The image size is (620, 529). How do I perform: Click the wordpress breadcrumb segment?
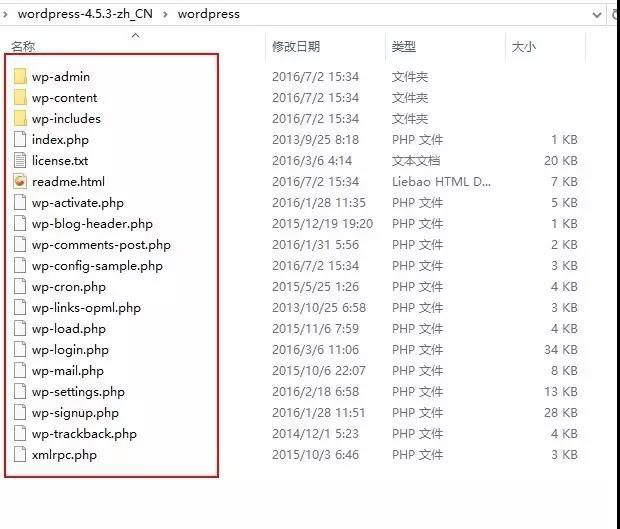[x=208, y=14]
